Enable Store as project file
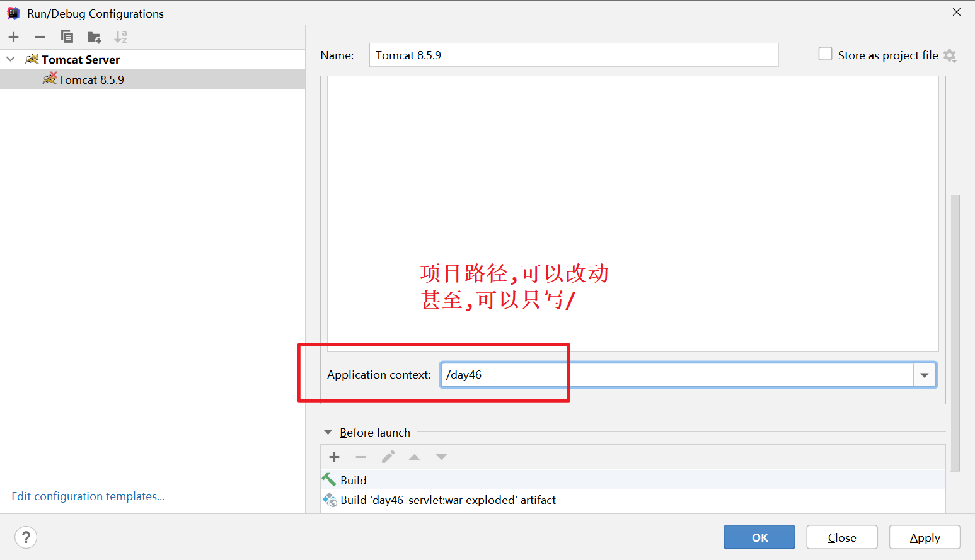The width and height of the screenshot is (975, 560). (825, 54)
